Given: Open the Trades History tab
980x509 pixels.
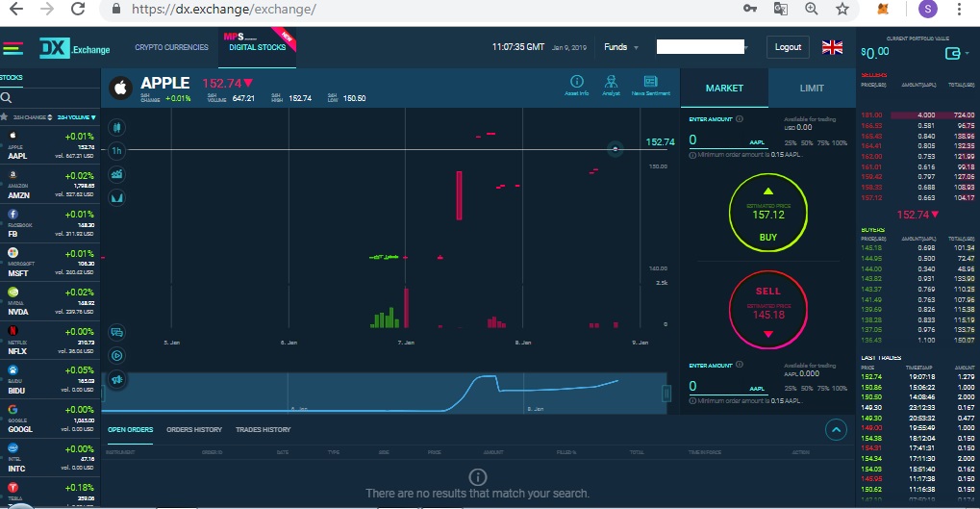Looking at the screenshot, I should click(264, 429).
